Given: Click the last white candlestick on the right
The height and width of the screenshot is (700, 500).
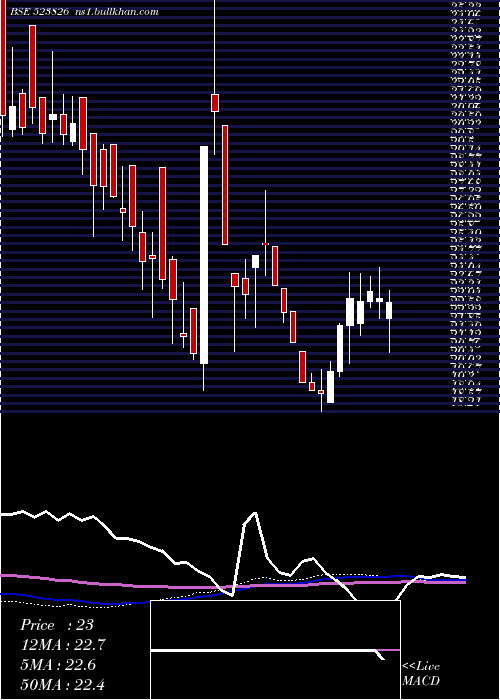Looking at the screenshot, I should tap(389, 310).
